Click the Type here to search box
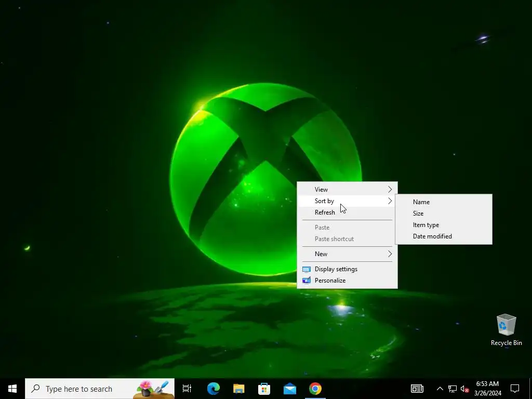 click(x=100, y=389)
